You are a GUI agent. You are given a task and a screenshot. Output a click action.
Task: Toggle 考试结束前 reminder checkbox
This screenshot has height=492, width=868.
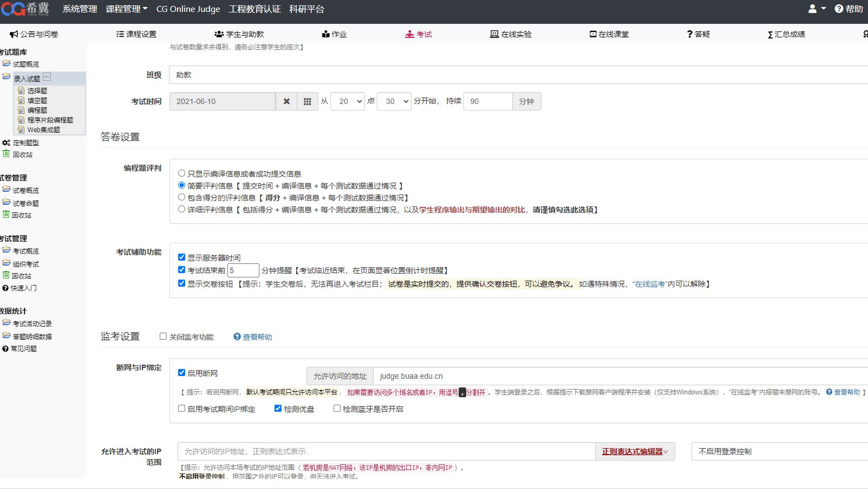coord(182,270)
